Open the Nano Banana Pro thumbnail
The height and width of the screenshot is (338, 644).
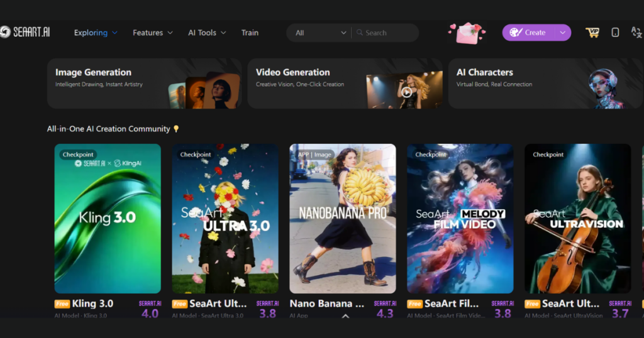point(342,219)
